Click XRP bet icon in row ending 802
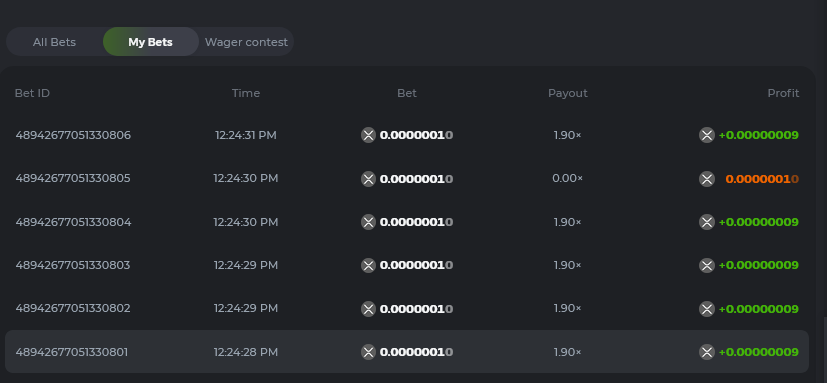Viewport: 827px width, 383px height. [x=368, y=309]
